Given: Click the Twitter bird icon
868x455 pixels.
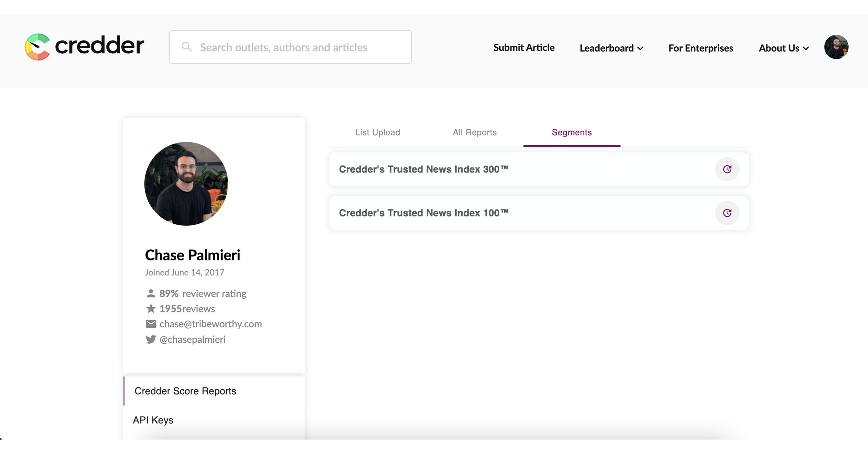Looking at the screenshot, I should pyautogui.click(x=151, y=339).
